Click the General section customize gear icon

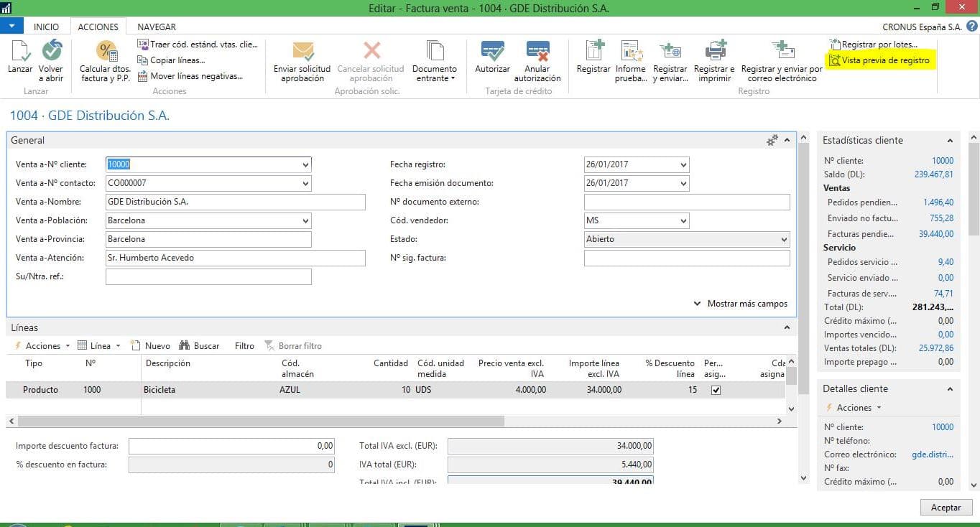772,141
